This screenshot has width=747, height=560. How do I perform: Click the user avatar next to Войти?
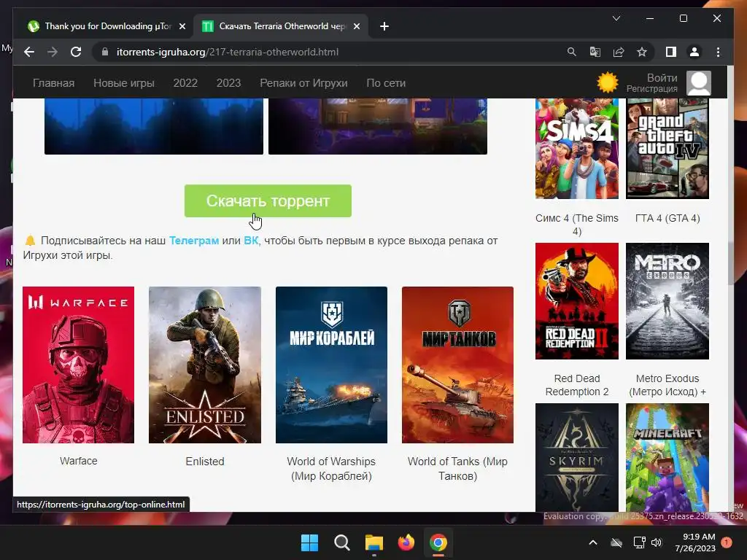pos(699,83)
